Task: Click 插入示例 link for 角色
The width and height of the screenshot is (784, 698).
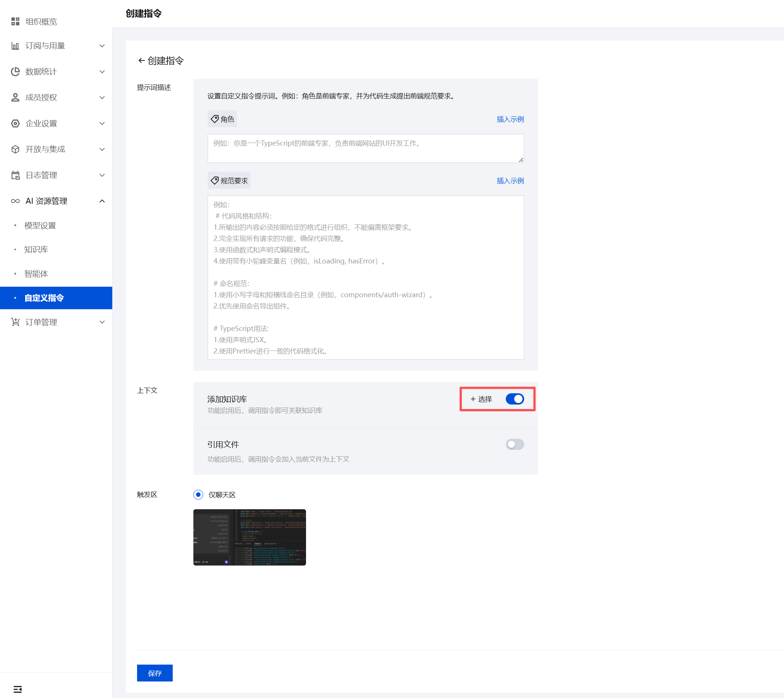Action: (x=510, y=119)
